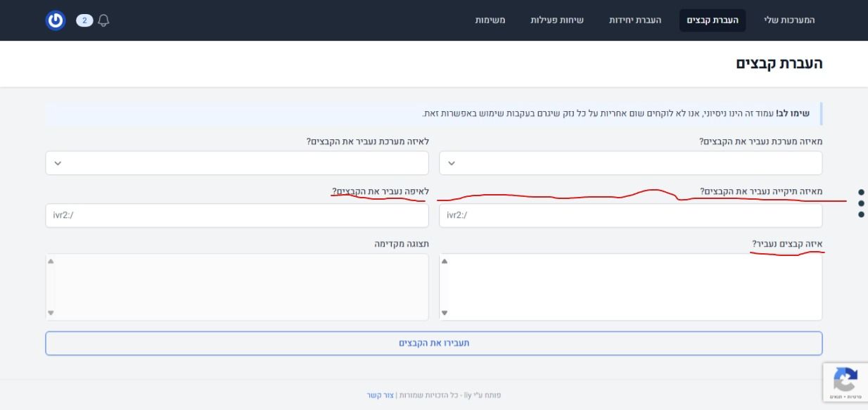Select the העברת קבצים tab
The width and height of the screenshot is (868, 410).
pos(712,20)
